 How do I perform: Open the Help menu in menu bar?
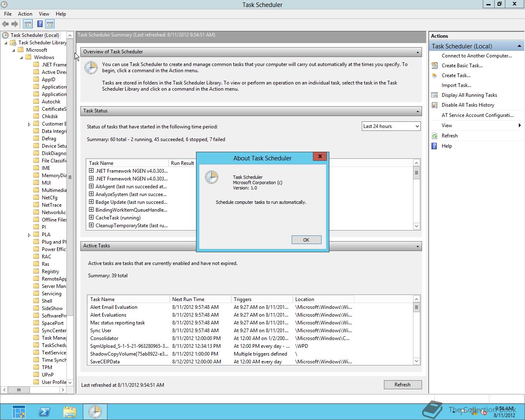[x=61, y=14]
